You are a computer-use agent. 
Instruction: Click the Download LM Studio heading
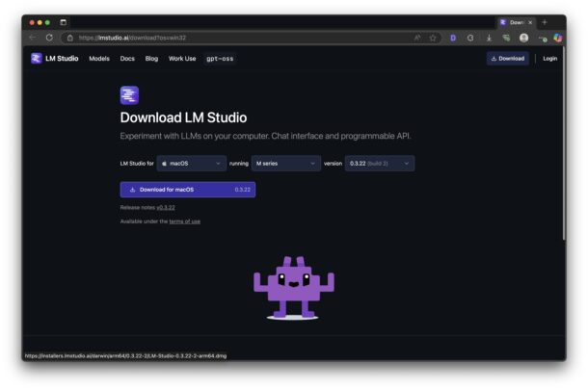point(183,117)
